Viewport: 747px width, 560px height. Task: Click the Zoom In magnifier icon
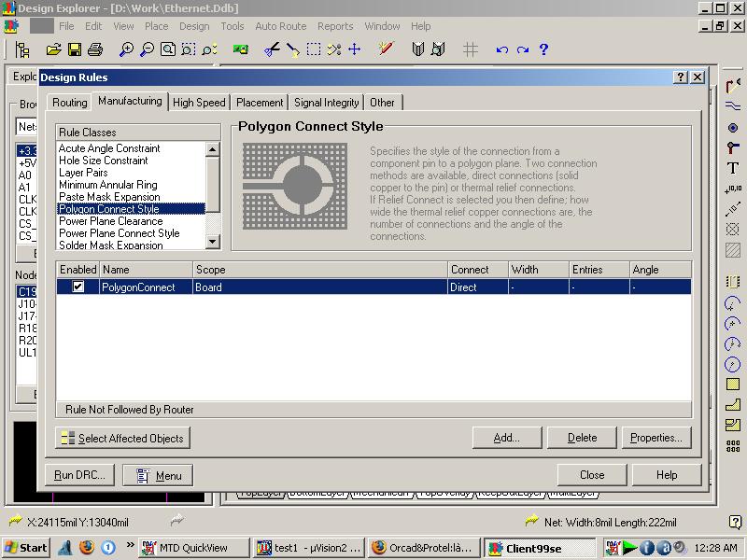(x=126, y=49)
